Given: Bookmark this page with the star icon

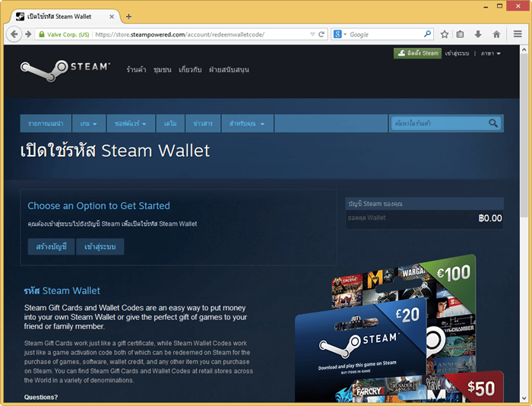Looking at the screenshot, I should 445,34.
